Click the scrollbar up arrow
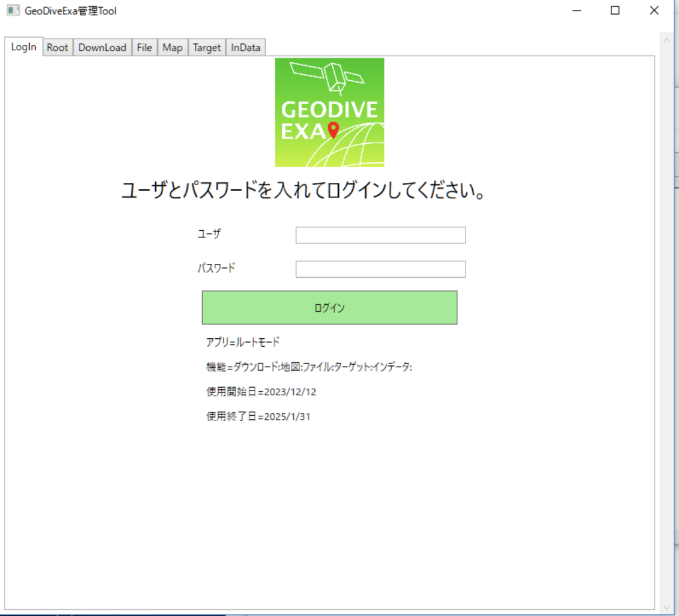679x616 pixels. [x=666, y=40]
